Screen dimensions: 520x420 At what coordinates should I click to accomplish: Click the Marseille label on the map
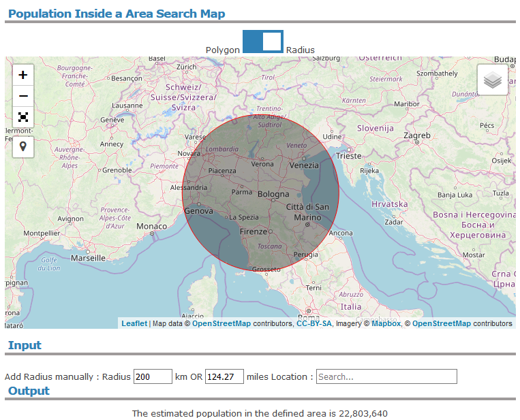[x=89, y=258]
